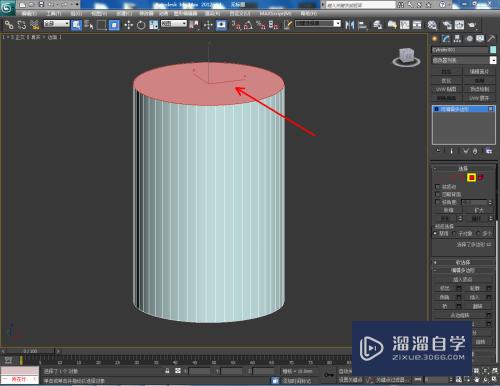Select the Edit Poly modifier in stack
The height and width of the screenshot is (386, 500).
464,109
